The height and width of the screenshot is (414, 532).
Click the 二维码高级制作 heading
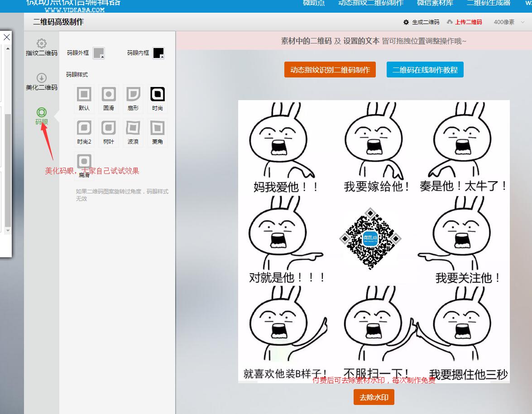click(x=58, y=22)
